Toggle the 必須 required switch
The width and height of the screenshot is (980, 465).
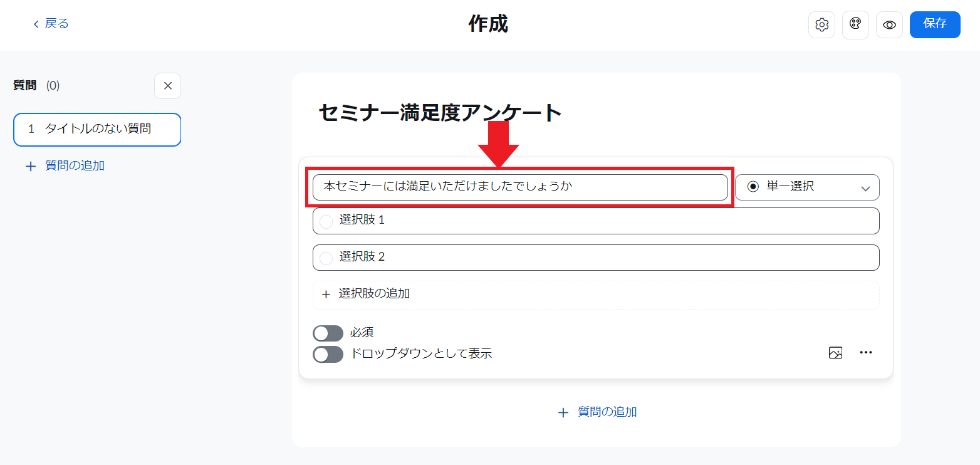pyautogui.click(x=328, y=333)
